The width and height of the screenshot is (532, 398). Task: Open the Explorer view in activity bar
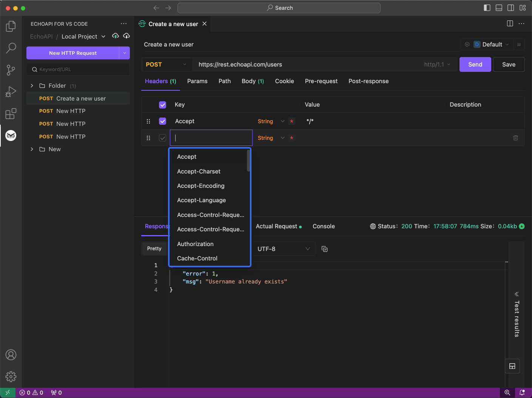11,26
